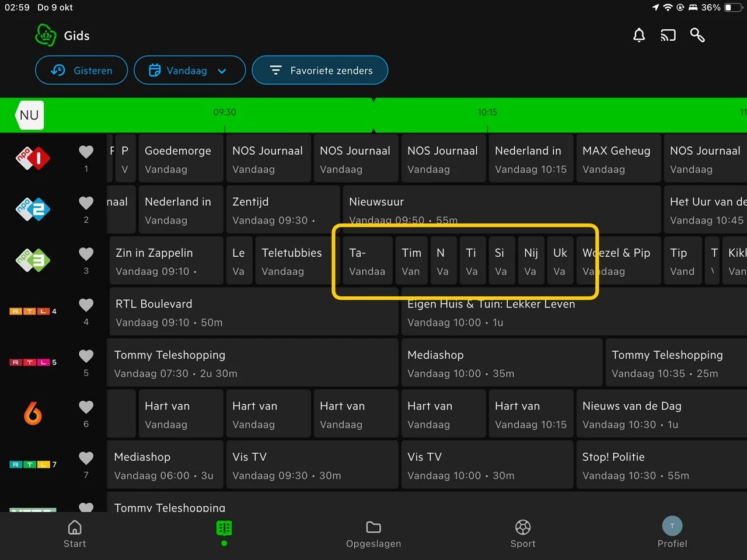Open Vis TV at 10:00

point(487,465)
